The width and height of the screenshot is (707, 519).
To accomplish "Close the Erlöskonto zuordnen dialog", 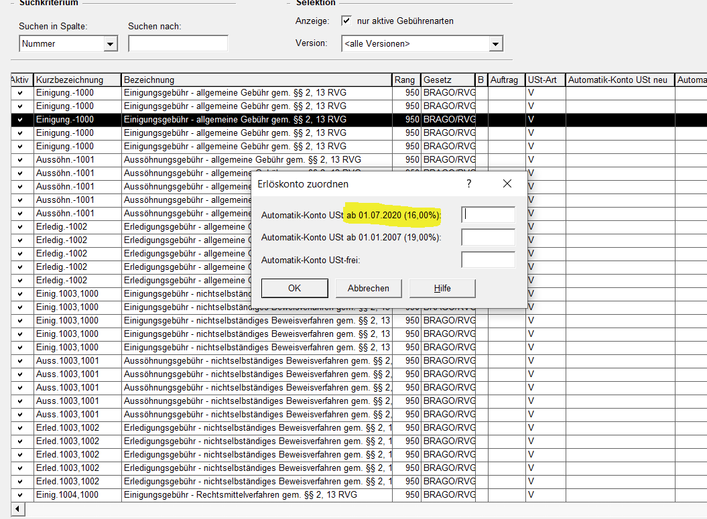I will point(507,184).
